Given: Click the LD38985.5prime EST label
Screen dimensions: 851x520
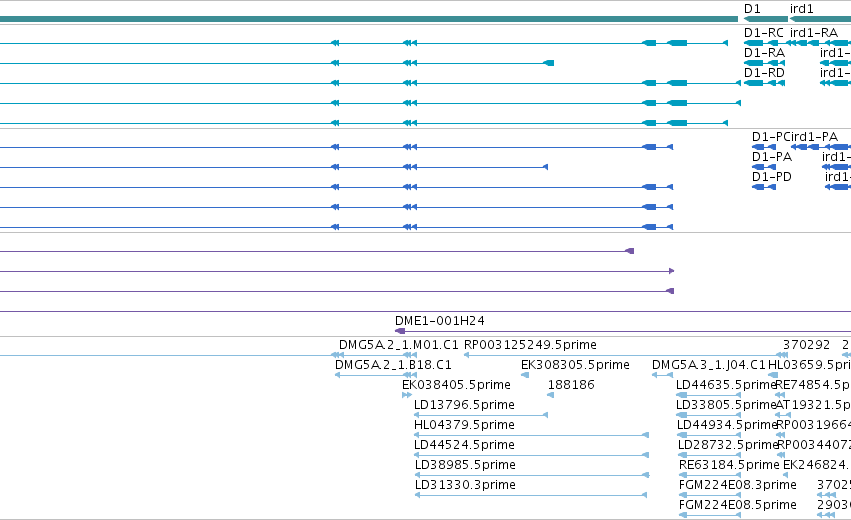Looking at the screenshot, I should (x=465, y=465).
